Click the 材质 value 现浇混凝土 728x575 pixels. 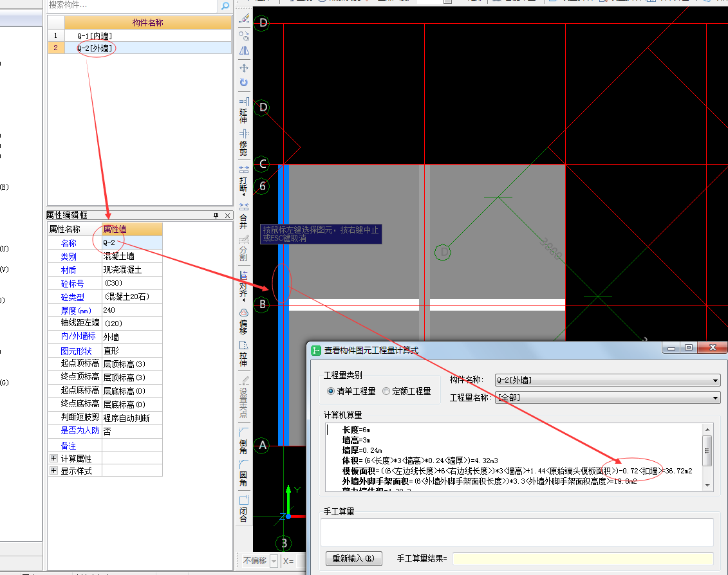132,269
